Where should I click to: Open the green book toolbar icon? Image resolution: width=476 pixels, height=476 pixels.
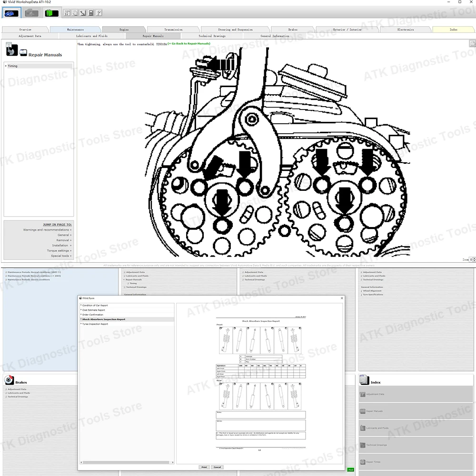pyautogui.click(x=51, y=13)
